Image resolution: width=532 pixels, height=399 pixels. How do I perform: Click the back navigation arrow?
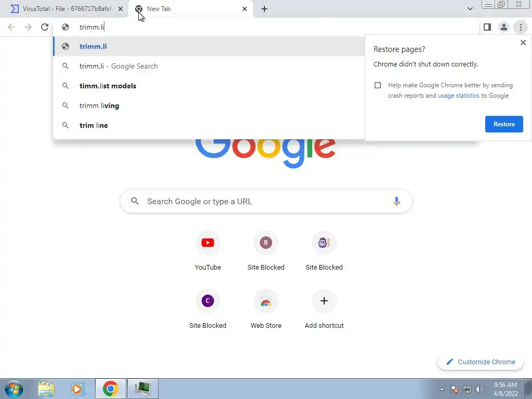[x=11, y=27]
